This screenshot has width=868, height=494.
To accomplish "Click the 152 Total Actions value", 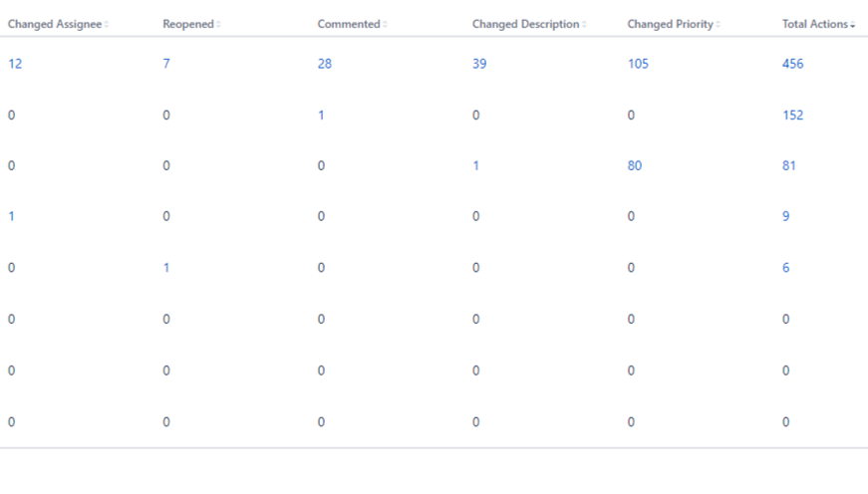I will tap(792, 116).
